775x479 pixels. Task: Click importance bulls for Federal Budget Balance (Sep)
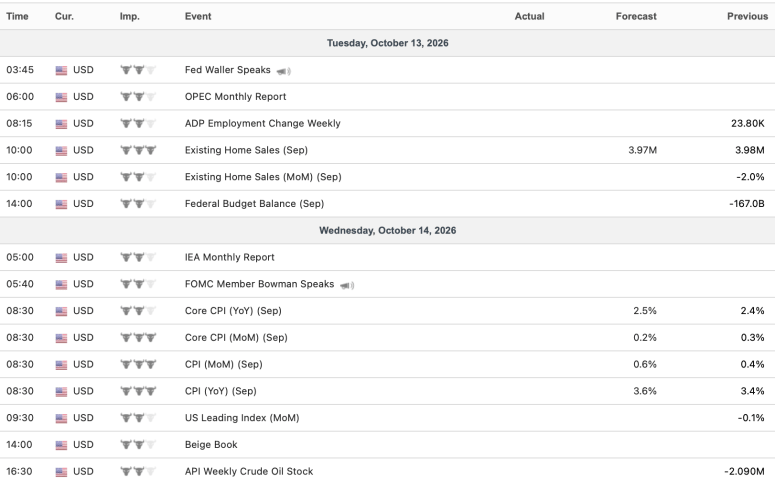[138, 204]
